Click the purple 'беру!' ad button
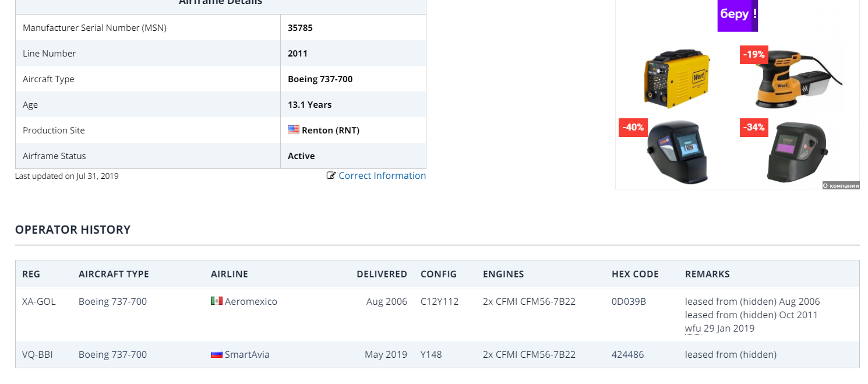868x384 pixels. click(x=738, y=14)
